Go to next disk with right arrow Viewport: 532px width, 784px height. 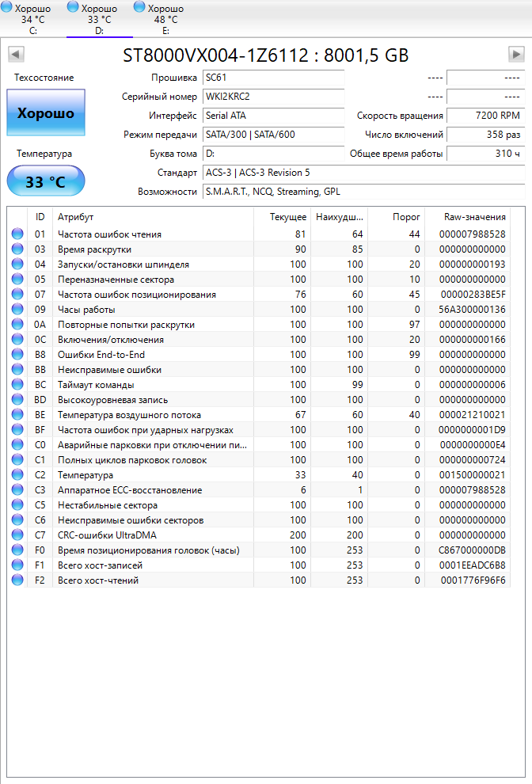pos(516,54)
